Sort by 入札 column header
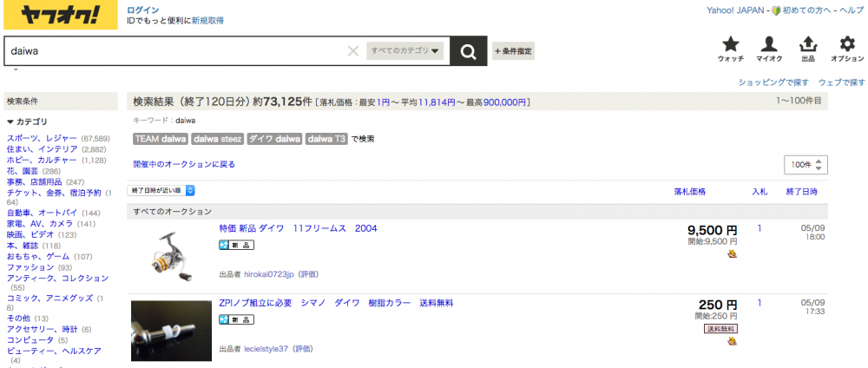Screen dimensions: 868x368 click(759, 192)
